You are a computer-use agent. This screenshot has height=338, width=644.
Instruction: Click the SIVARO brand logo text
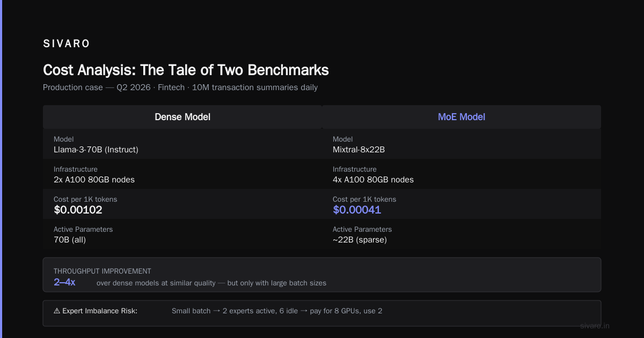[67, 44]
